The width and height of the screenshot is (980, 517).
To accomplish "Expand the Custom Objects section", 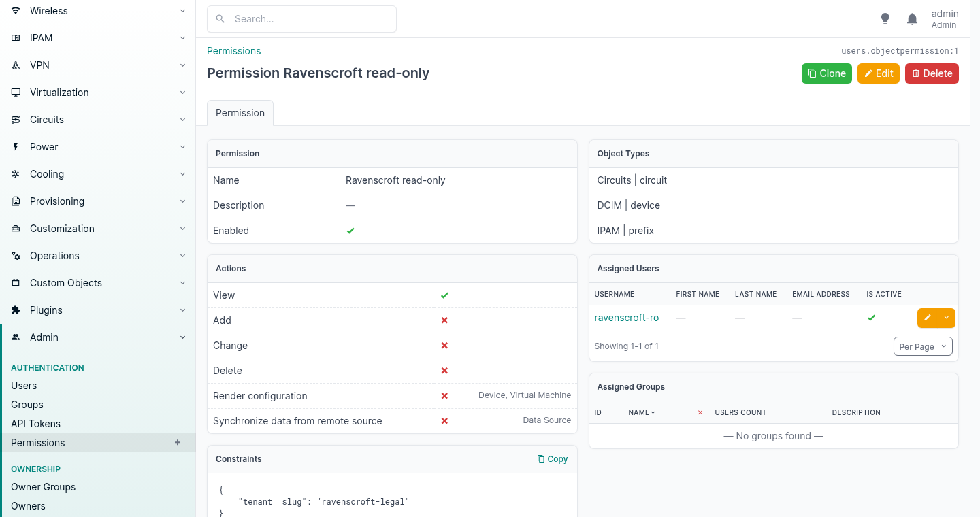I will click(x=98, y=283).
